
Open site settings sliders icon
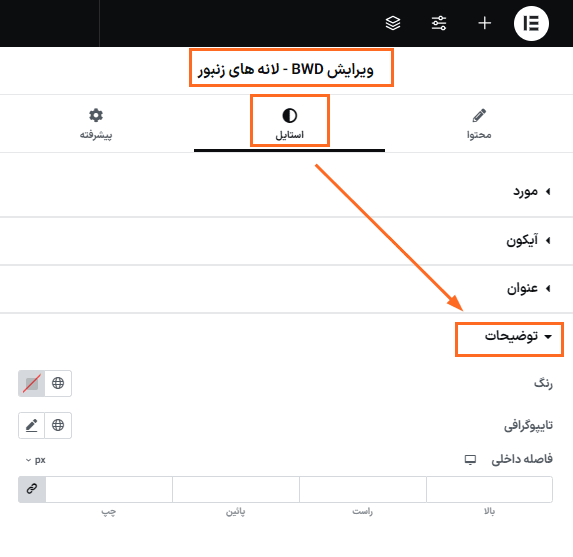tap(439, 23)
